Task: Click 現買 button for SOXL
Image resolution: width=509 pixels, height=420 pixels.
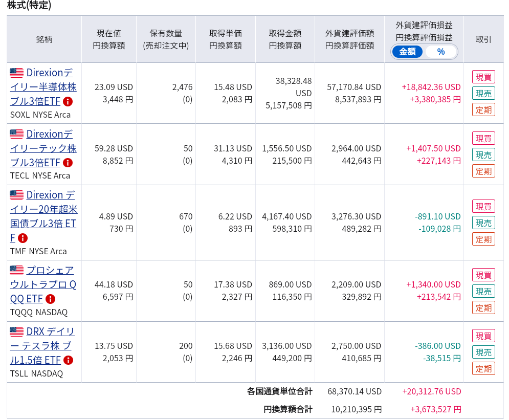Action: 483,77
